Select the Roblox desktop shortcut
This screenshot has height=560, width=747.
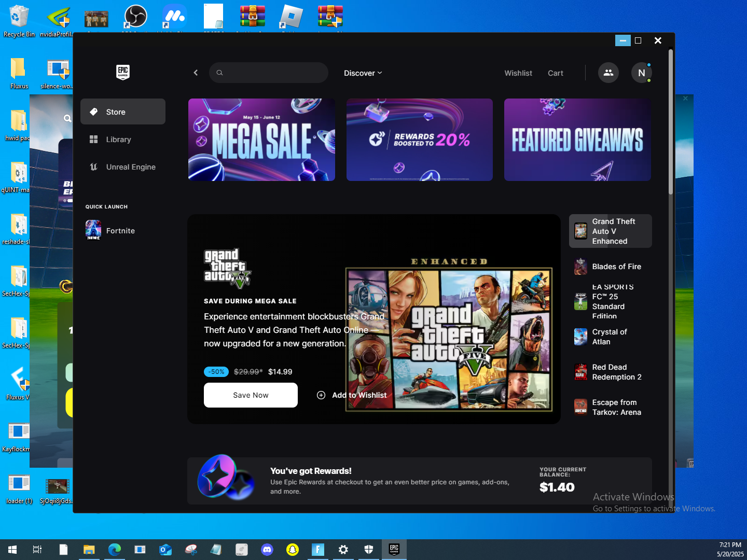290,17
